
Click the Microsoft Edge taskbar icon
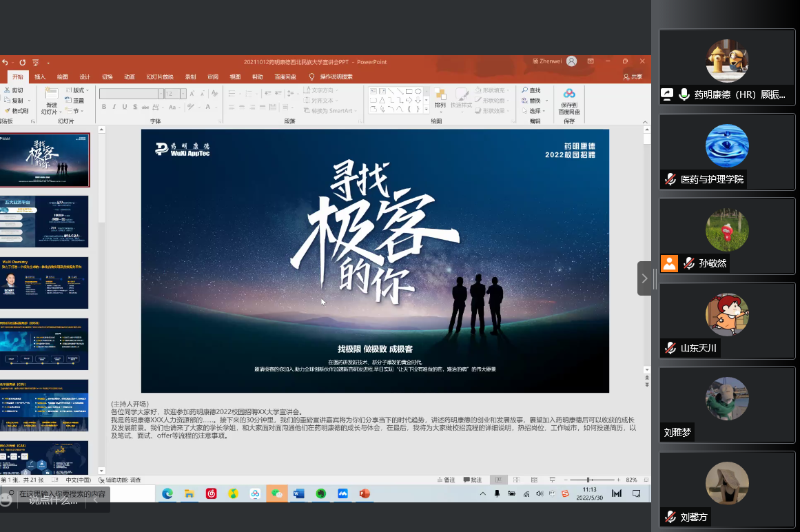167,493
